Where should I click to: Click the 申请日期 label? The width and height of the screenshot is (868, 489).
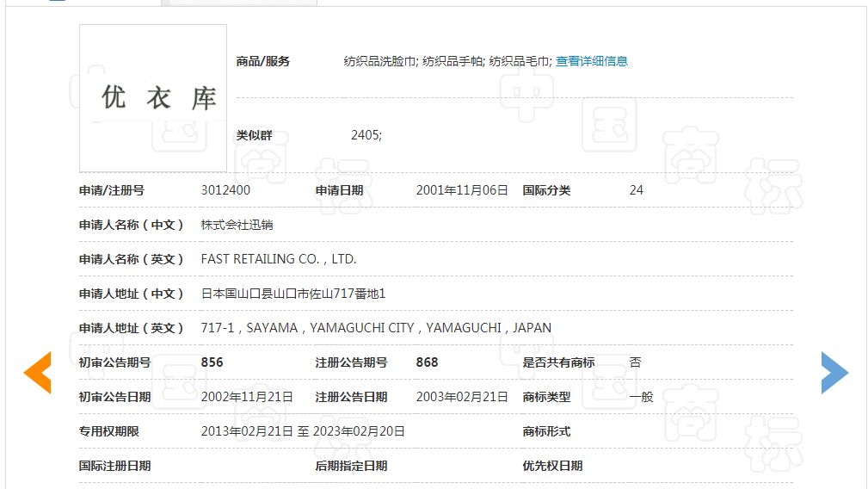[339, 190]
